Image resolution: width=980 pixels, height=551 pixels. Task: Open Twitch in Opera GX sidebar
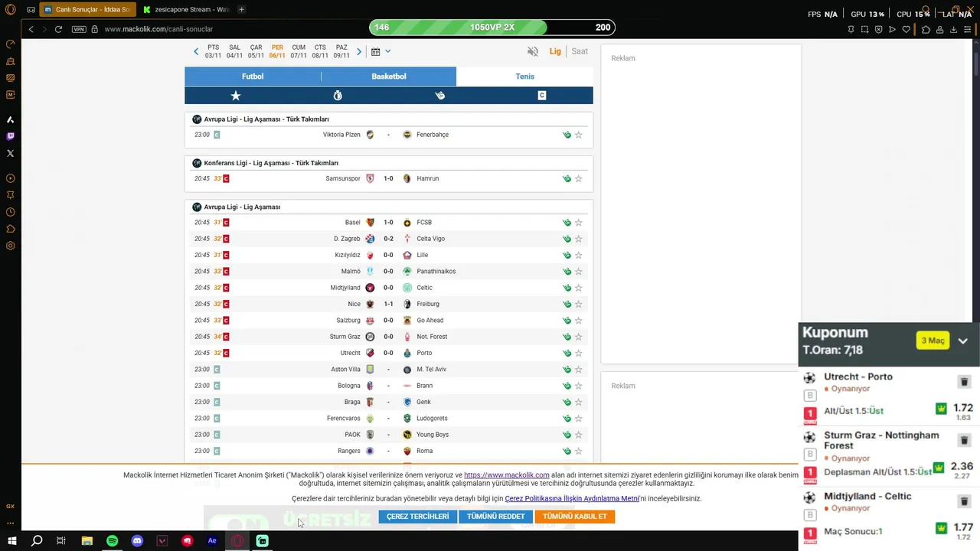[10, 136]
